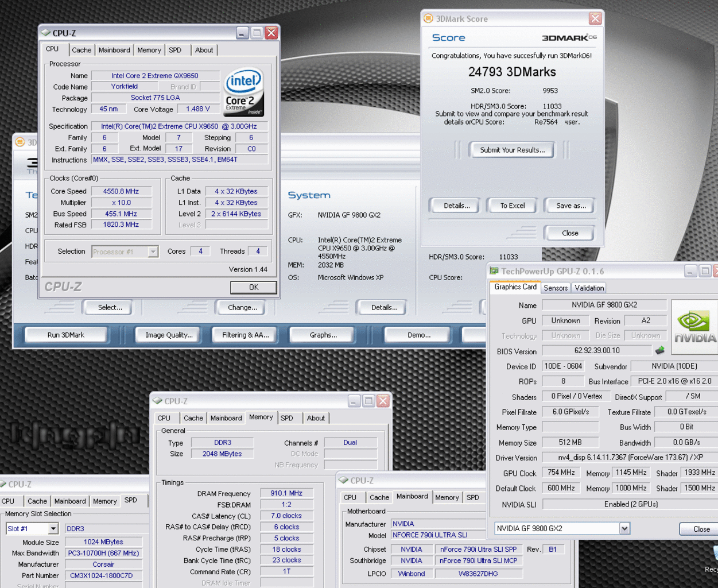Click the DRAM Frequency 910.1 MHz value
The image size is (718, 588).
[x=286, y=493]
